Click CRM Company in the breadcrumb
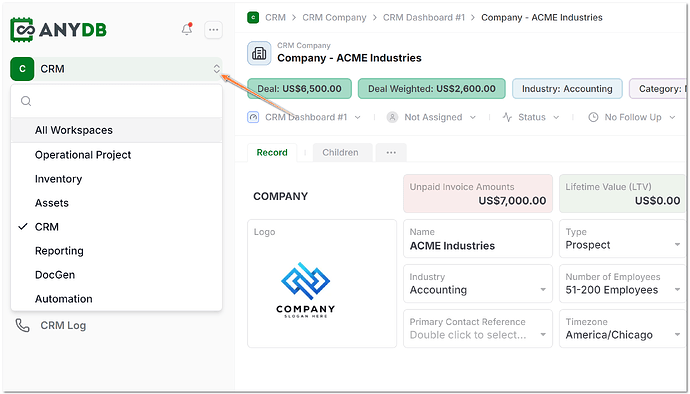Screen dimensions: 690x394 (334, 18)
